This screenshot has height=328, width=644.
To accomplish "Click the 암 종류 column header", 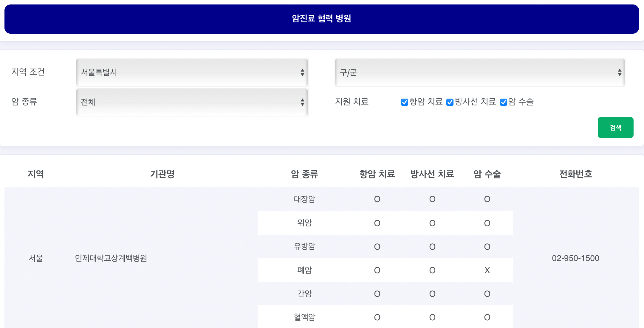I will pyautogui.click(x=304, y=174).
